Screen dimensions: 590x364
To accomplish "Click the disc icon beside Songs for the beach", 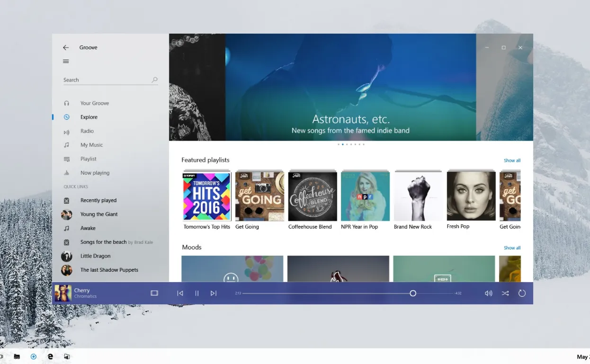I will (x=67, y=242).
